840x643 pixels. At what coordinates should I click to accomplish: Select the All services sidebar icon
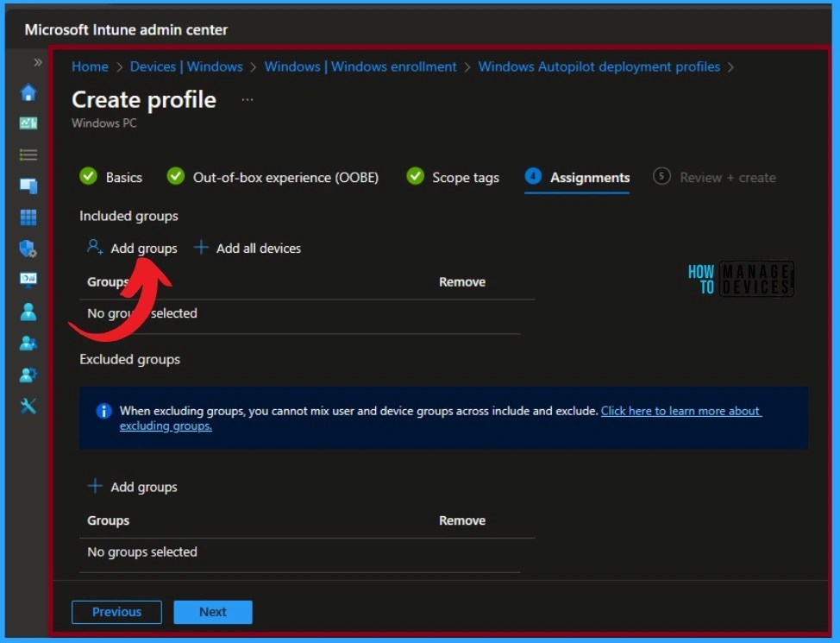click(28, 154)
